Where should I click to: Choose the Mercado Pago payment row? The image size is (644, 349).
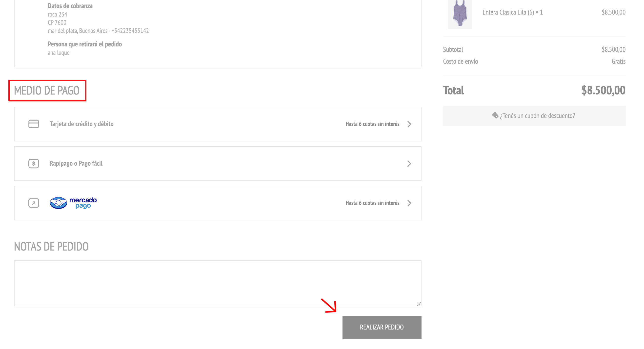(218, 203)
